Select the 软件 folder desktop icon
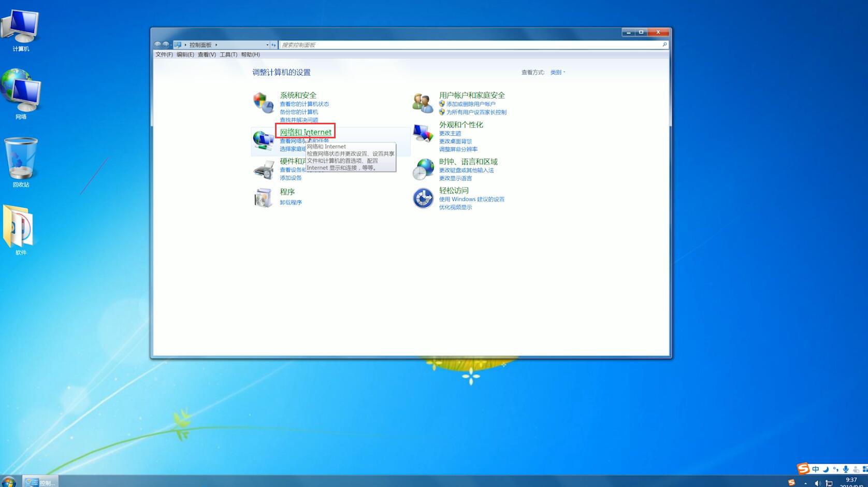The height and width of the screenshot is (487, 868). (20, 230)
